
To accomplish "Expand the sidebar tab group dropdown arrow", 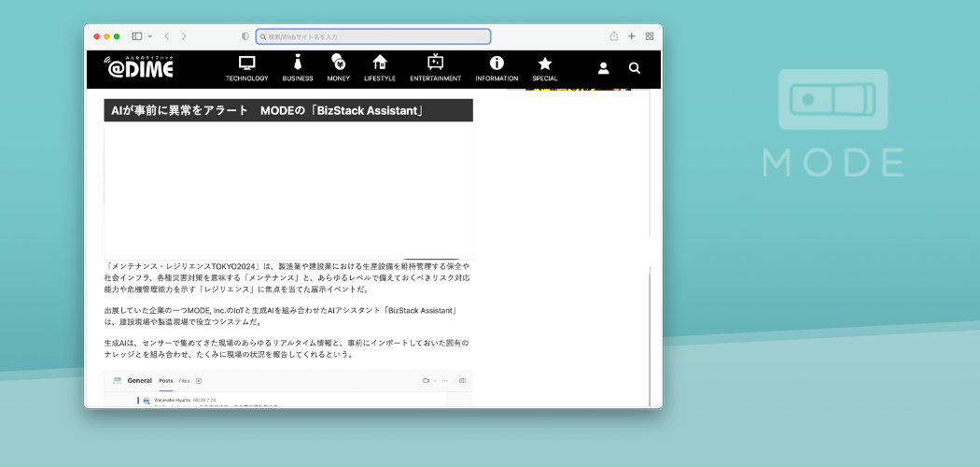I will (x=149, y=36).
